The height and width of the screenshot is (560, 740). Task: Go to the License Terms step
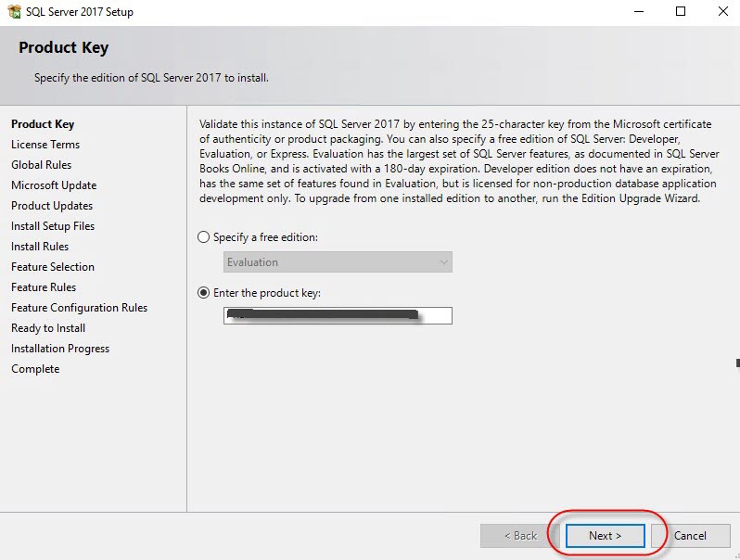pyautogui.click(x=45, y=145)
